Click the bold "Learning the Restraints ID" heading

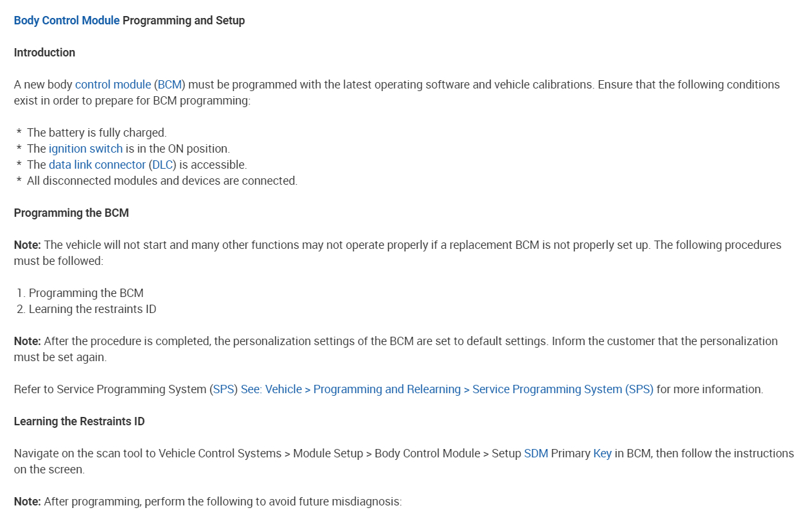[x=79, y=421]
